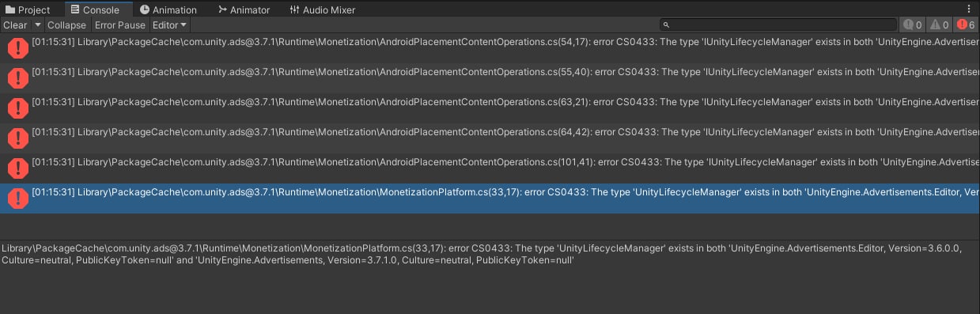Screen dimensions: 980x314
Task: Toggle error messages filter showing 6
Action: 967,25
